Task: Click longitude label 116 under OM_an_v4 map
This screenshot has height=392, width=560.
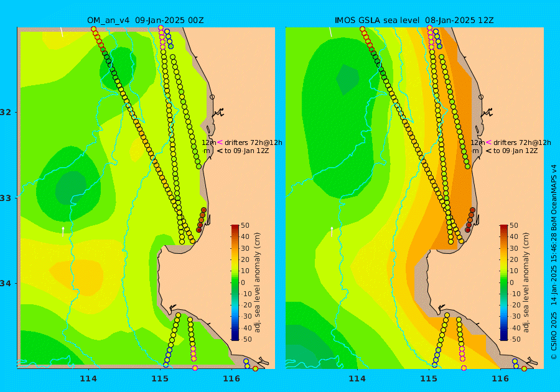Action: click(x=231, y=379)
